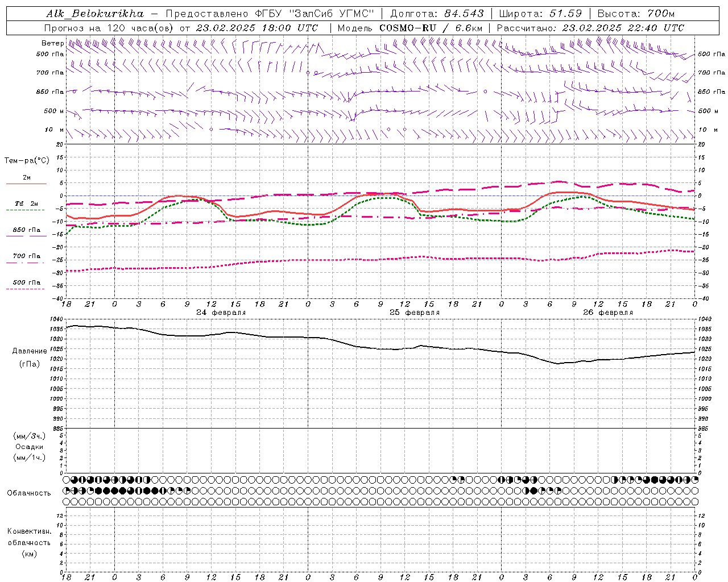Image resolution: width=728 pixels, height=582 pixels.
Task: Click the '(мм/3ч.)' precipitation unit label
Action: 30,436
